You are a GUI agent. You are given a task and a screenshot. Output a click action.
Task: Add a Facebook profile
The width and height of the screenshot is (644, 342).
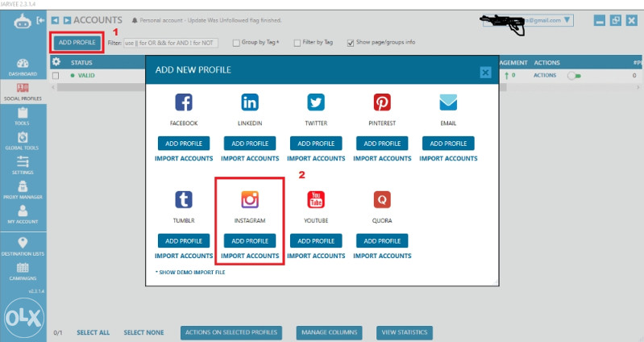click(x=184, y=144)
